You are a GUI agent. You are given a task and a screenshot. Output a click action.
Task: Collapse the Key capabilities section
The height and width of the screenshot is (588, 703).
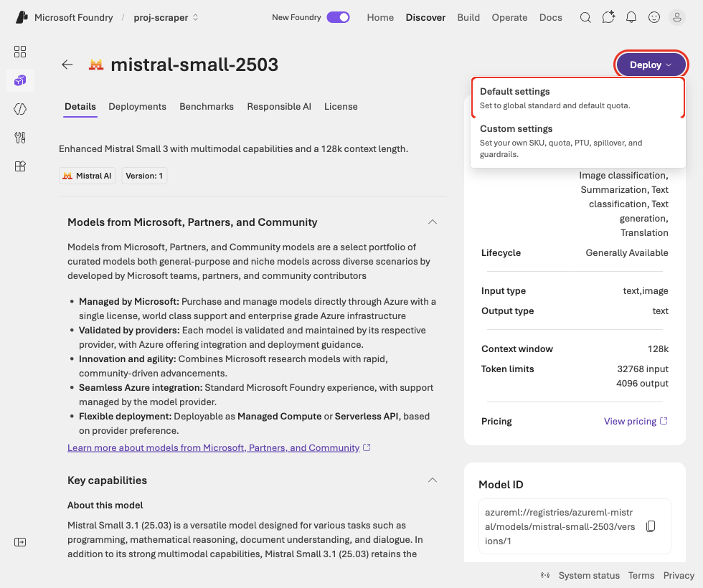pyautogui.click(x=432, y=480)
